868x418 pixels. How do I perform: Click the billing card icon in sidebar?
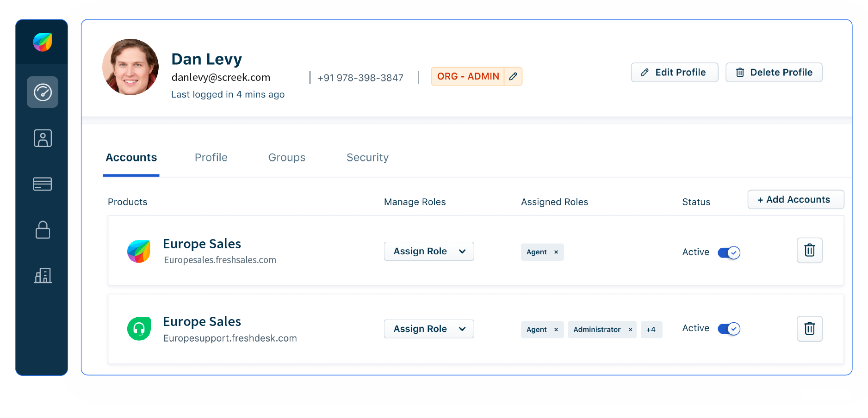(x=42, y=184)
